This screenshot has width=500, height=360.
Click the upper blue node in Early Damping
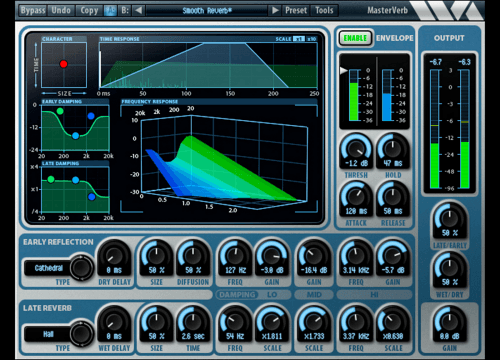(91, 116)
